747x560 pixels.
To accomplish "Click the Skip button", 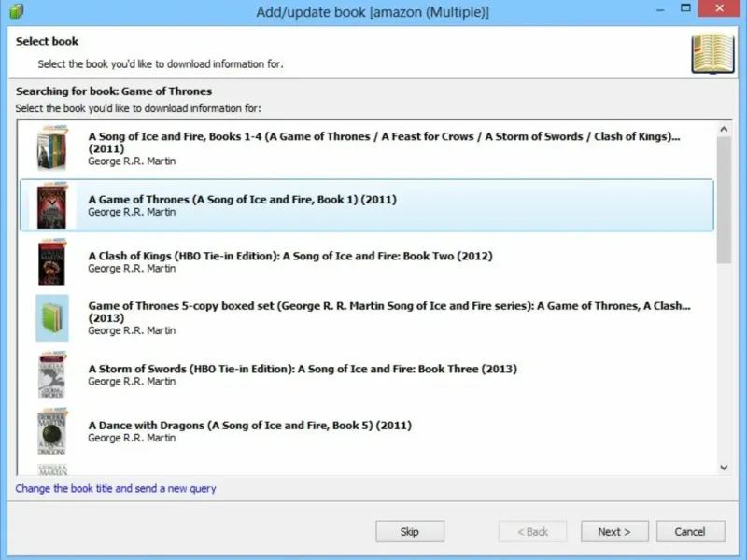I will (x=410, y=531).
